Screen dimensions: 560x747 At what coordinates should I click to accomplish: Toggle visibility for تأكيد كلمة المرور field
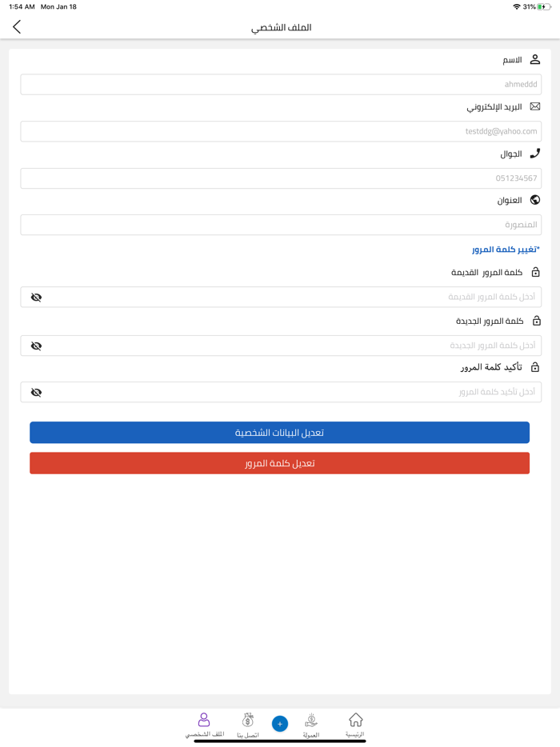pos(36,392)
